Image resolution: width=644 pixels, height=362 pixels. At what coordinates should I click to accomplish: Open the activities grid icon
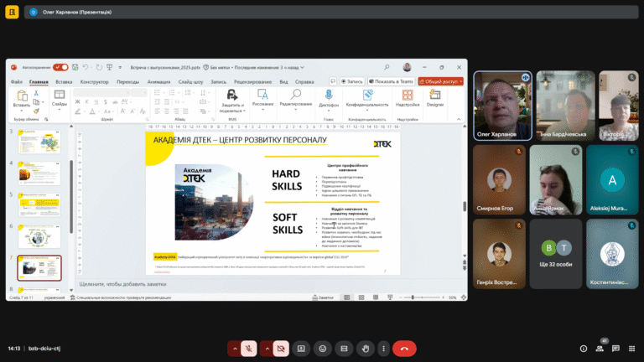(631, 349)
